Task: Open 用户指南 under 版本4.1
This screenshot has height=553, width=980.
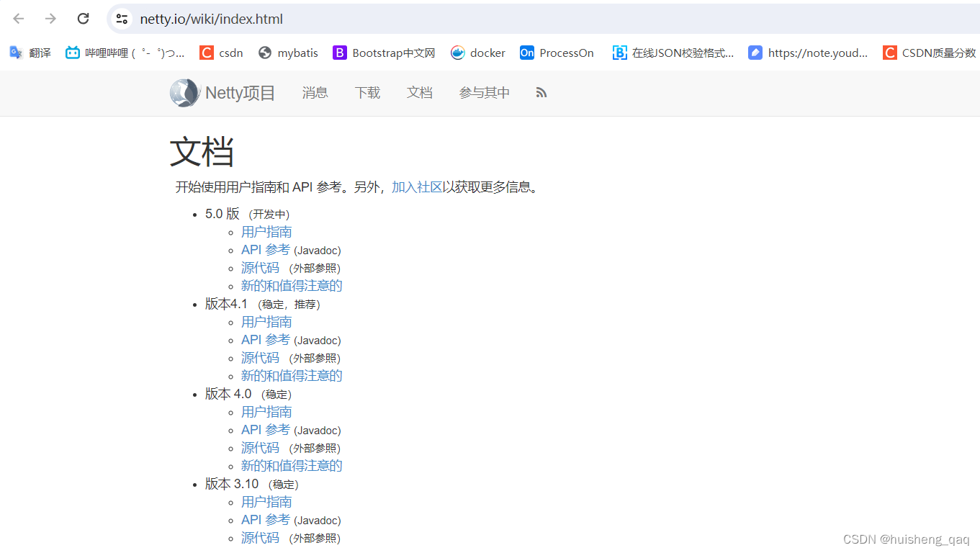Action: [266, 322]
